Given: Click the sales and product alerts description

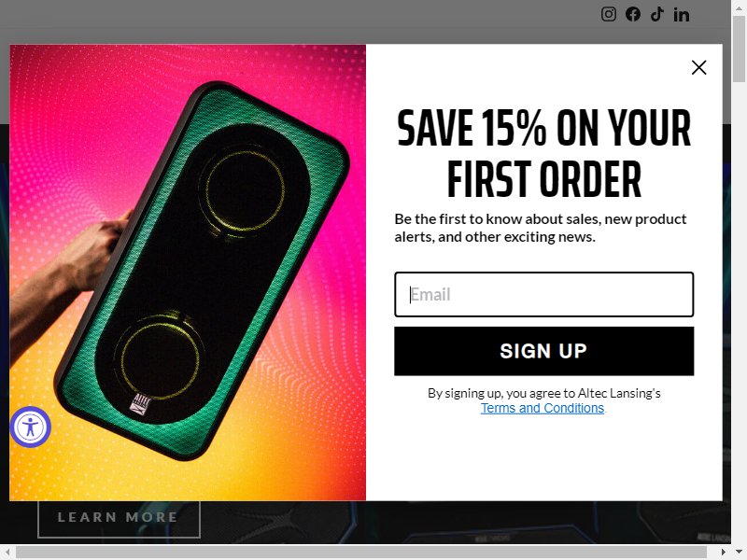Looking at the screenshot, I should pyautogui.click(x=541, y=228).
